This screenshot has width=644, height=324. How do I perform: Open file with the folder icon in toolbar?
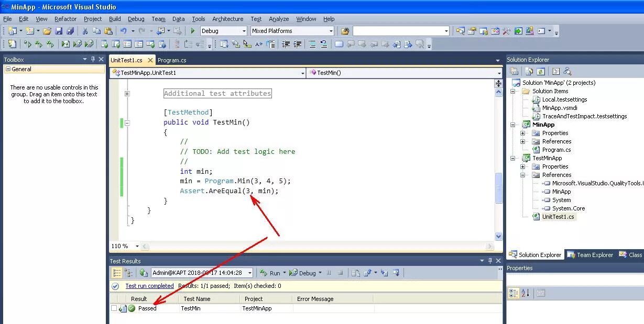pos(47,31)
